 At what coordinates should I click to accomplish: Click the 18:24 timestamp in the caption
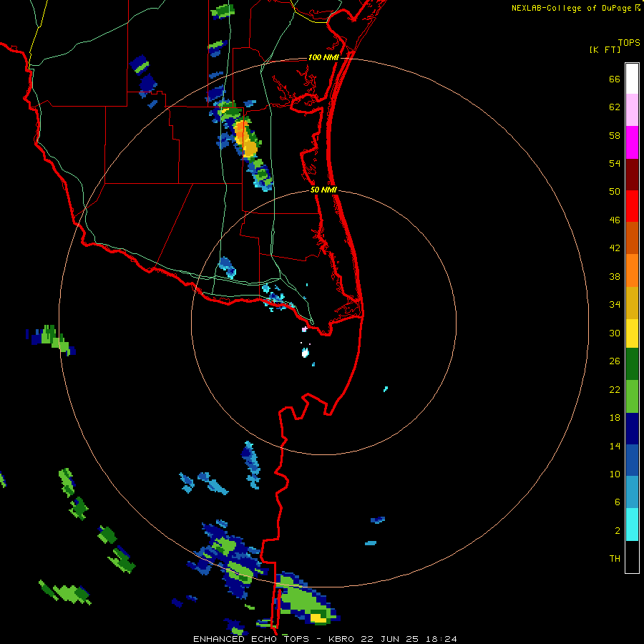(x=441, y=639)
